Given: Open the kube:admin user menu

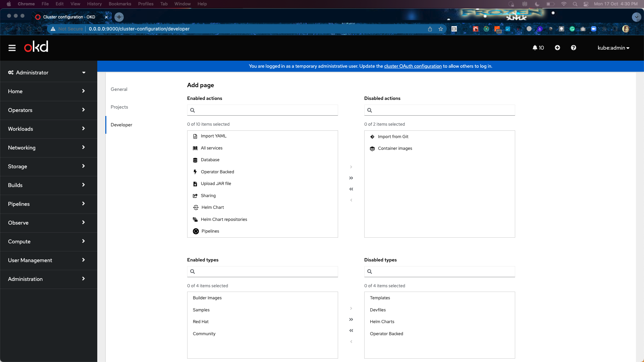Looking at the screenshot, I should point(613,48).
